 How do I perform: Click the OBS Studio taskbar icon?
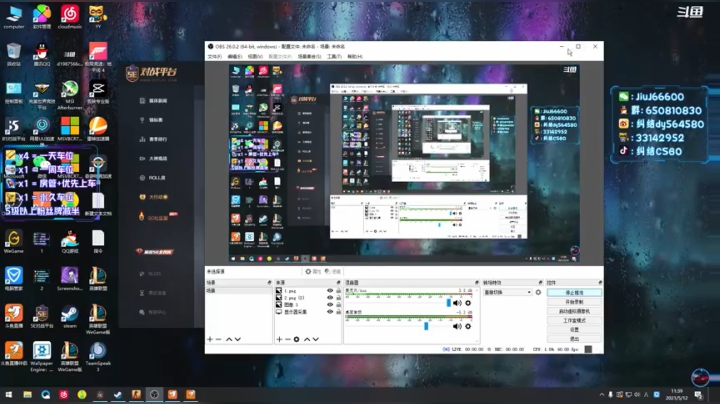pos(154,394)
